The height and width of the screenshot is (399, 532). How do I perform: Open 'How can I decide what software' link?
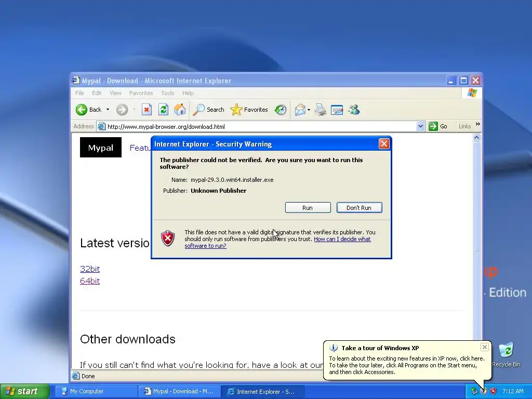342,239
